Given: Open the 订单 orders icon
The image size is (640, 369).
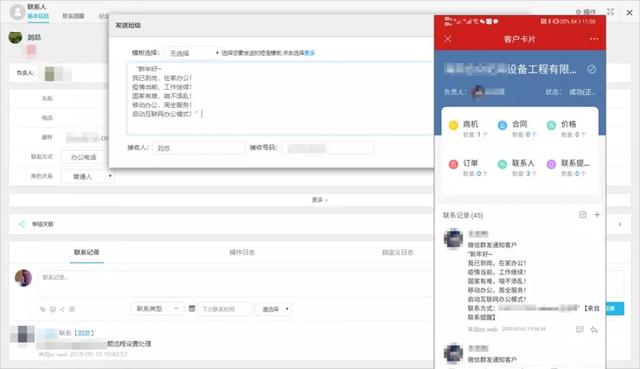Looking at the screenshot, I should pos(453,164).
